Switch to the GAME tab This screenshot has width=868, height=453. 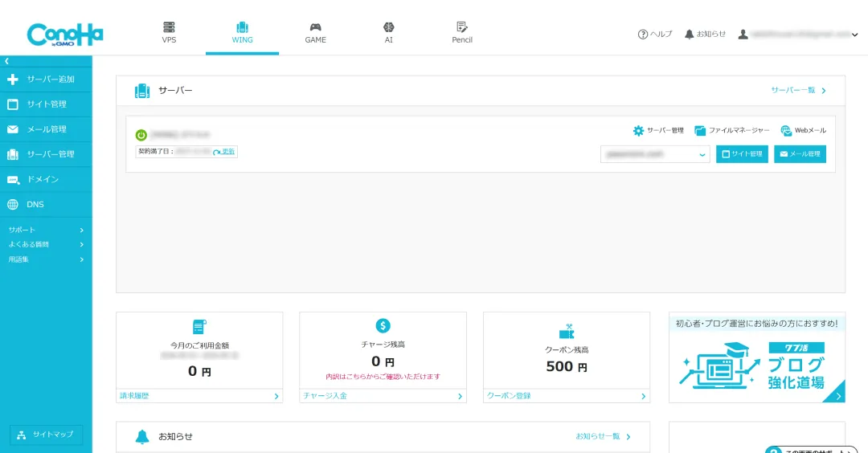[315, 33]
